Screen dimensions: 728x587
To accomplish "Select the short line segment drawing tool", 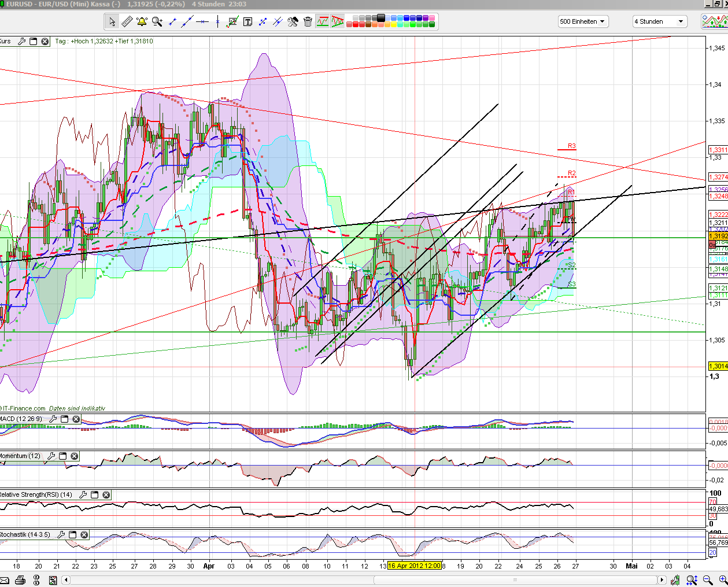I will click(172, 21).
